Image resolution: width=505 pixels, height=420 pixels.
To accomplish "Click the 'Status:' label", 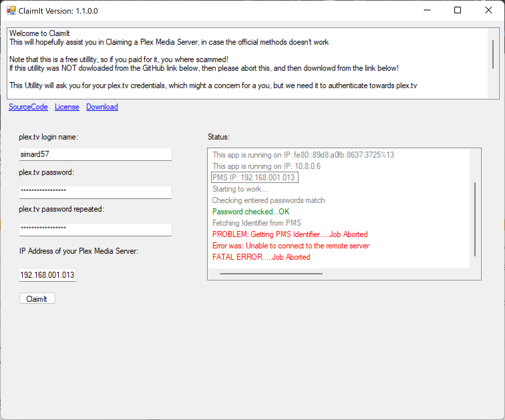I will (218, 137).
